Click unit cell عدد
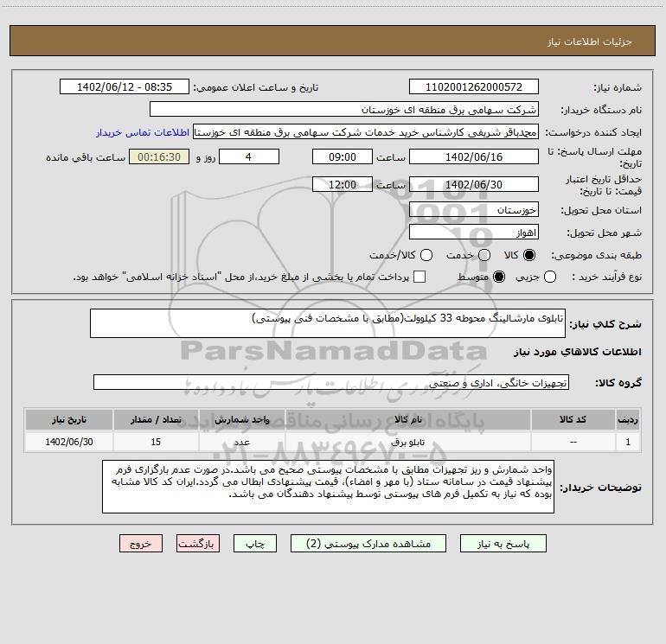Screen dimensions: 666x644 (x=241, y=442)
